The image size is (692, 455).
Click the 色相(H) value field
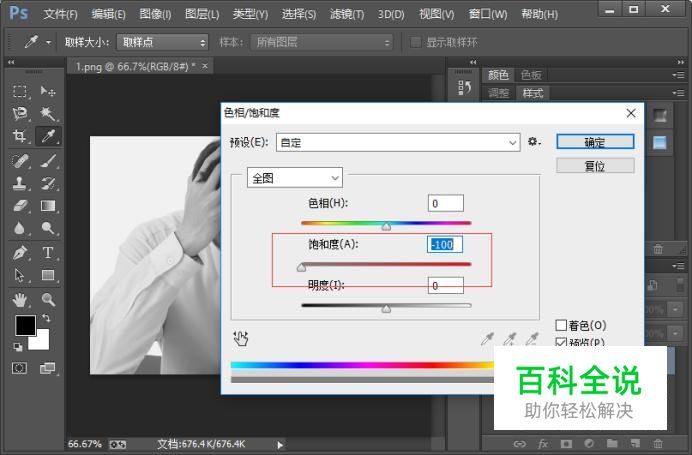(x=446, y=203)
